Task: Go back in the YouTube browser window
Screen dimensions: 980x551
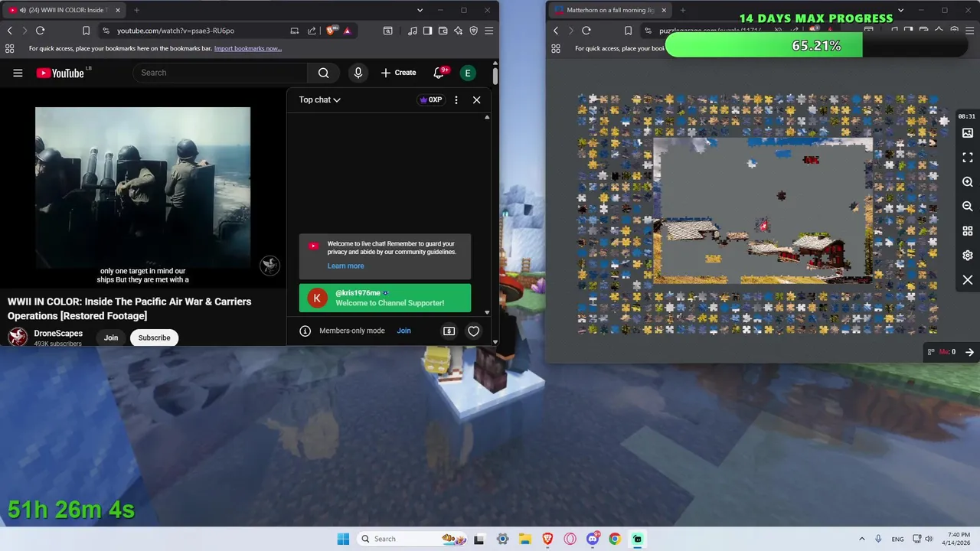Action: pyautogui.click(x=9, y=31)
